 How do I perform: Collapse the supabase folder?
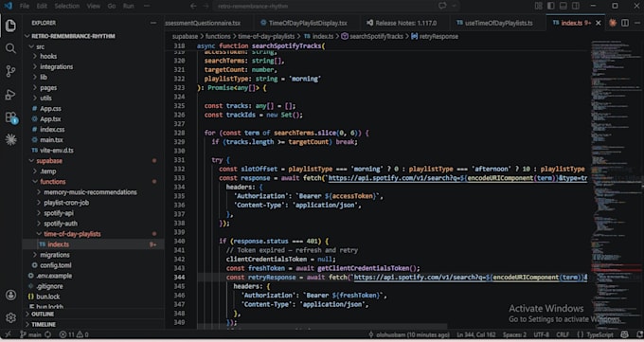[x=31, y=161]
